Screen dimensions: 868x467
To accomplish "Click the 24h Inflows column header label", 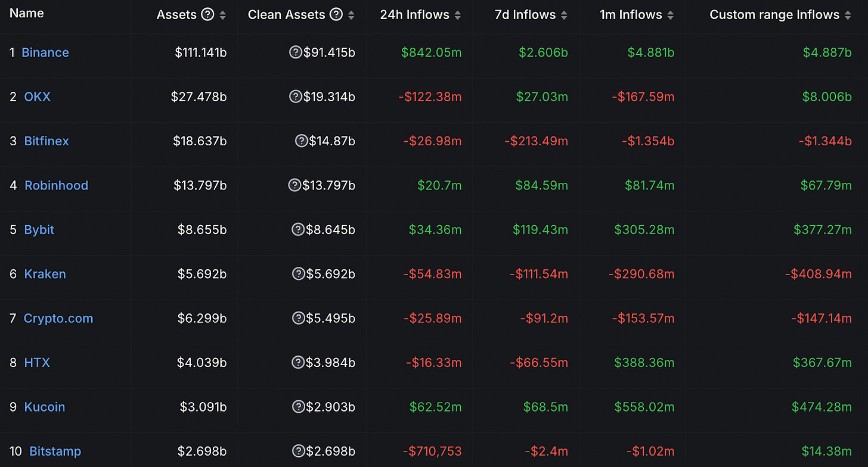I will click(x=415, y=15).
